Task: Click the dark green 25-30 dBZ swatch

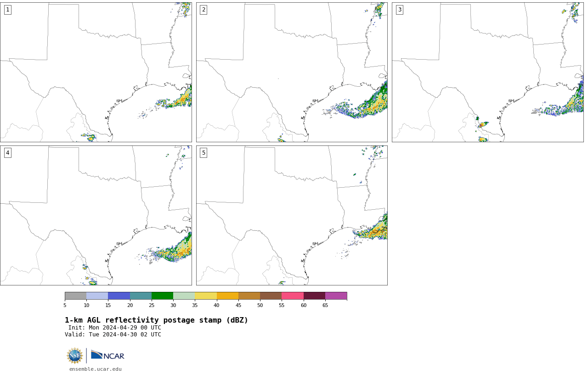Action: tap(162, 296)
